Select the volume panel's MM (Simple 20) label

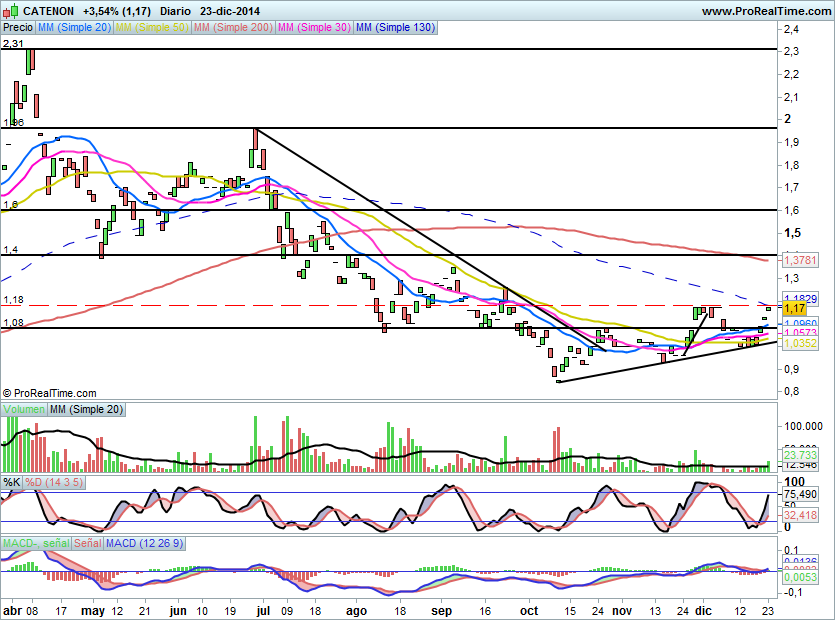(87, 410)
